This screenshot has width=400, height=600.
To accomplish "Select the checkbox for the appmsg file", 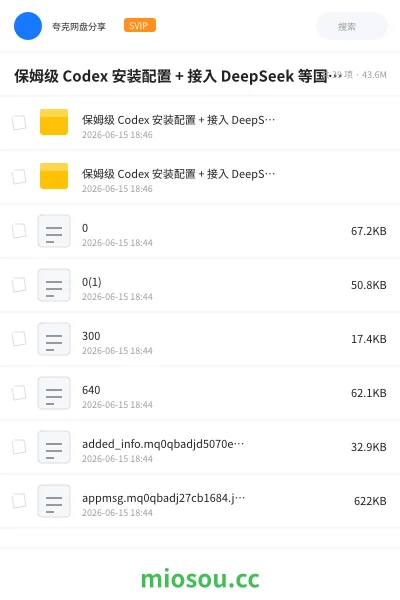I will point(19,501).
